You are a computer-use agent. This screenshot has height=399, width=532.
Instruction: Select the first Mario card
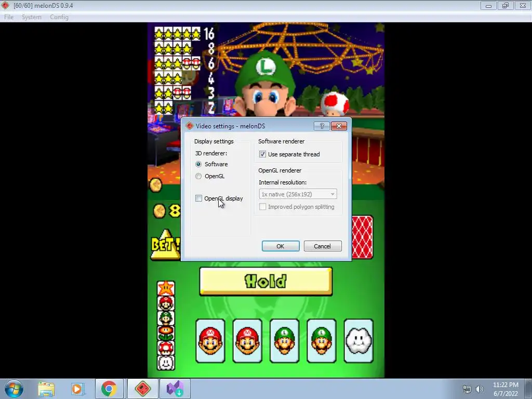pos(210,341)
